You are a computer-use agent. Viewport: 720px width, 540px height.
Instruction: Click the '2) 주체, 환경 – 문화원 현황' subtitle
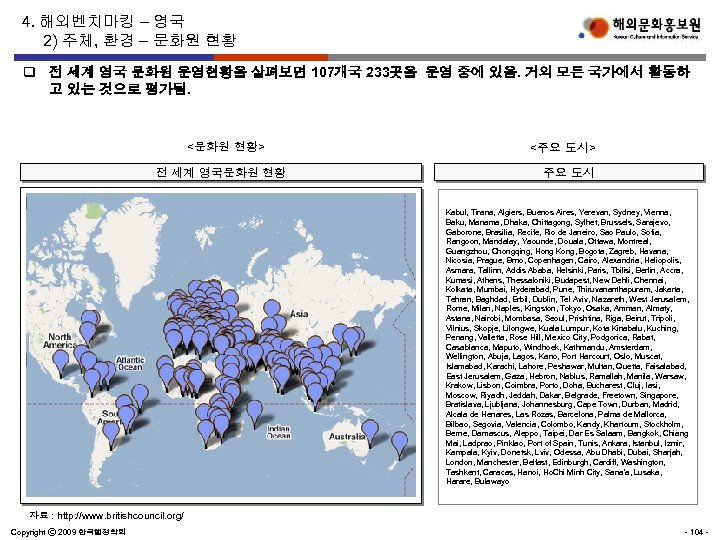pyautogui.click(x=140, y=40)
